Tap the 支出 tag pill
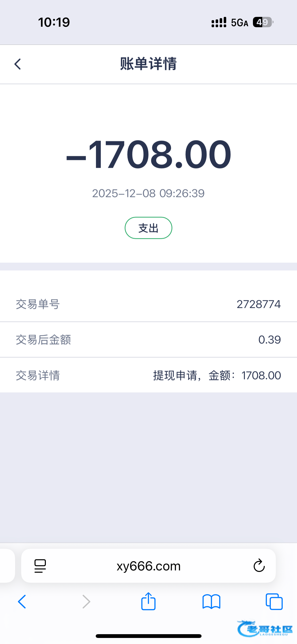The image size is (297, 644). 148,228
